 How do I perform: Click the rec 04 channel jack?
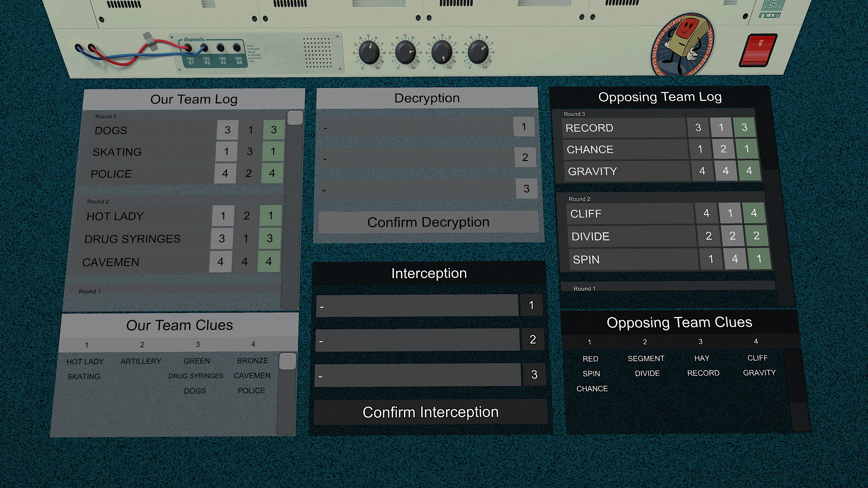(x=237, y=47)
